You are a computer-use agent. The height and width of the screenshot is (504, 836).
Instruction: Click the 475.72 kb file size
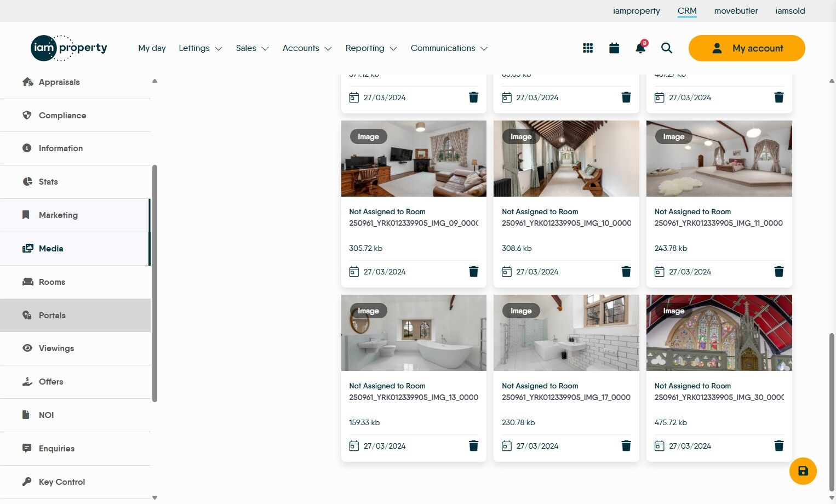click(x=671, y=423)
